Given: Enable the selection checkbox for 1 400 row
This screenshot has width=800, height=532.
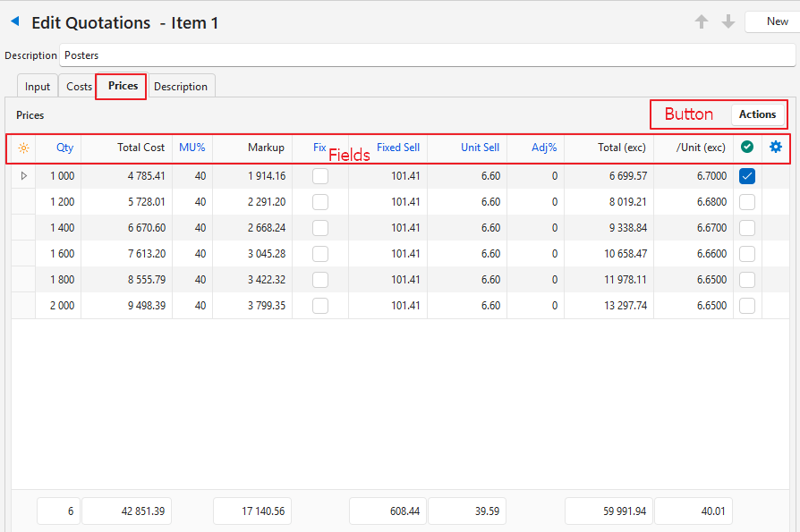Looking at the screenshot, I should click(x=747, y=228).
